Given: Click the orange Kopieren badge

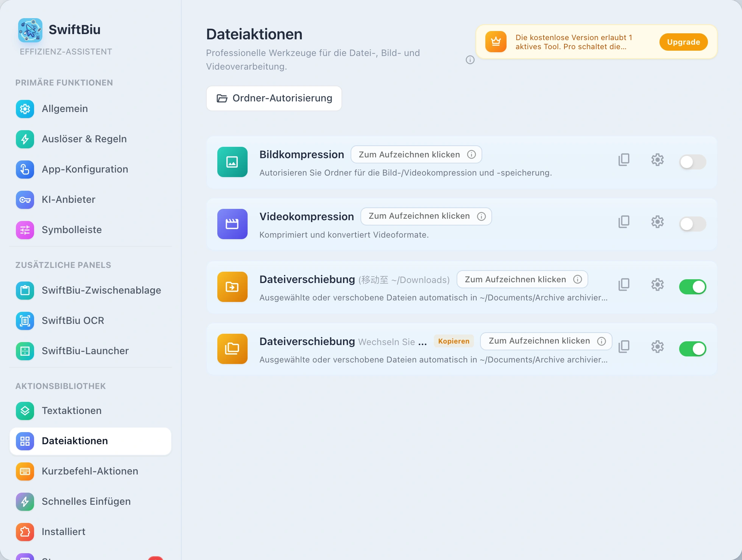Looking at the screenshot, I should 454,341.
